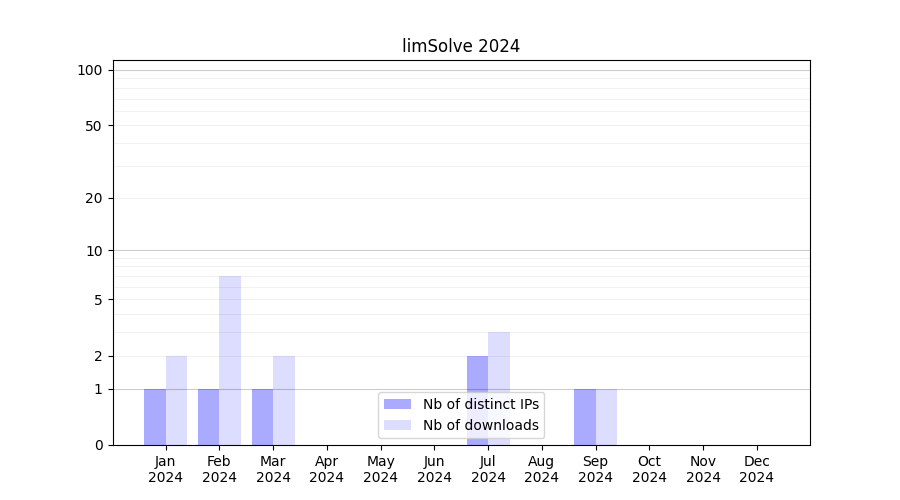Select the 20 tick label on the y-axis
900x500 pixels.
point(94,198)
